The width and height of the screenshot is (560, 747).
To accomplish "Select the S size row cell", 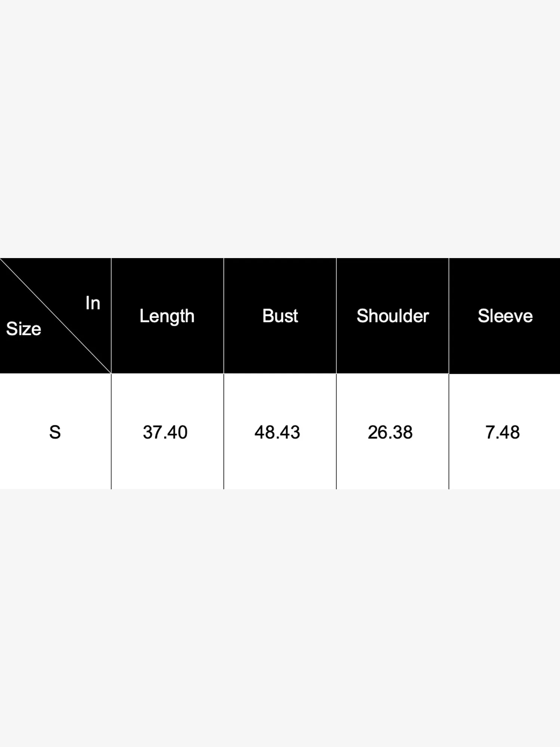I will pos(55,431).
